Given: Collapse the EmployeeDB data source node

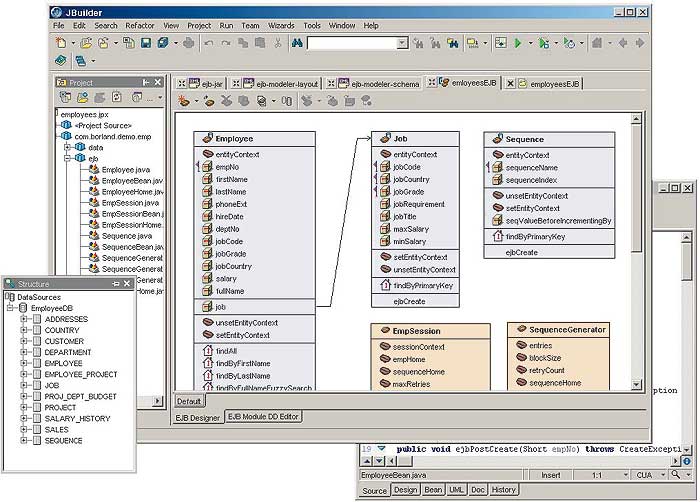Looking at the screenshot, I should point(10,308).
